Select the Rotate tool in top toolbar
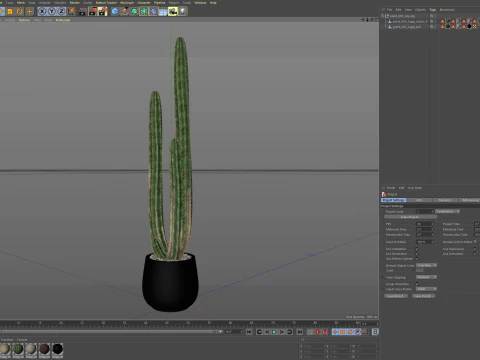This screenshot has height=360, width=480. [20, 12]
